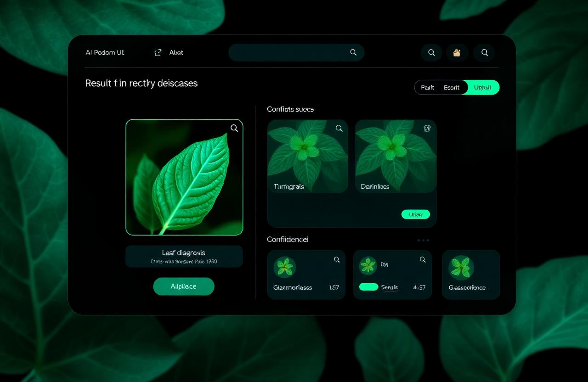Screen dimensions: 588x382
Task: Click the AI Podern UI logo text
Action: [105, 52]
